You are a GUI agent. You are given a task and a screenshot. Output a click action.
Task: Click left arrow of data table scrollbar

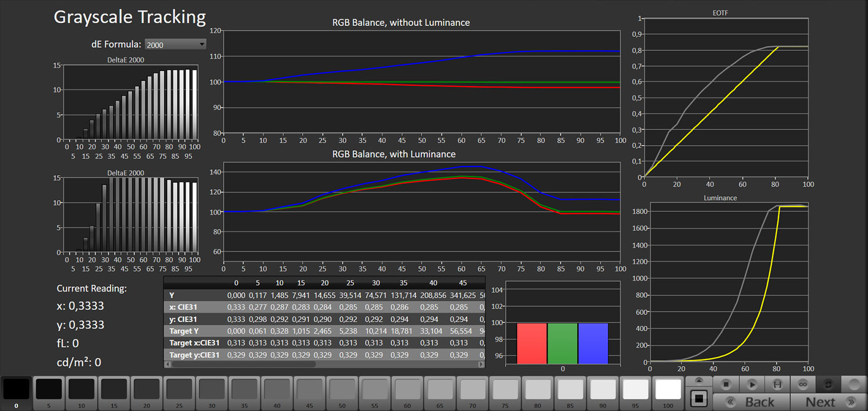pos(168,364)
